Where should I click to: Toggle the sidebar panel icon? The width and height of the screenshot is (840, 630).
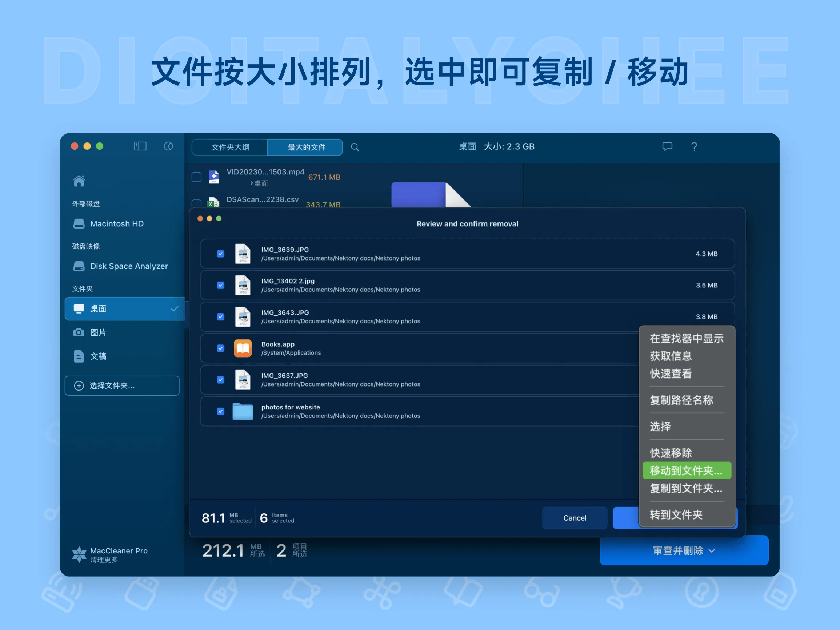click(x=140, y=146)
